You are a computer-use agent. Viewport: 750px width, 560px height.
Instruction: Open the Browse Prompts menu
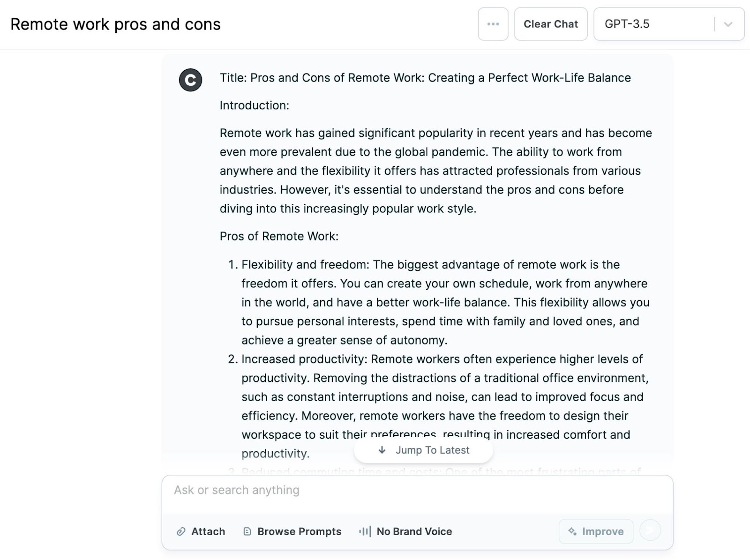[x=292, y=531]
